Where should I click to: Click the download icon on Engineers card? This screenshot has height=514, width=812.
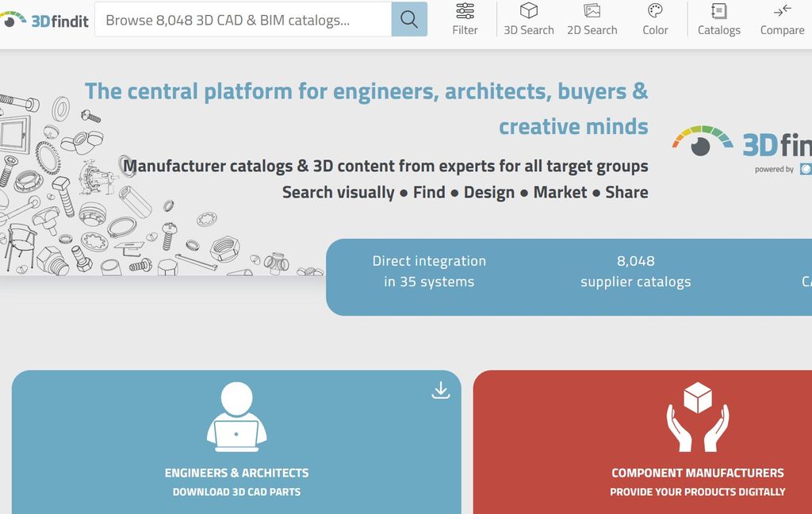pos(441,390)
